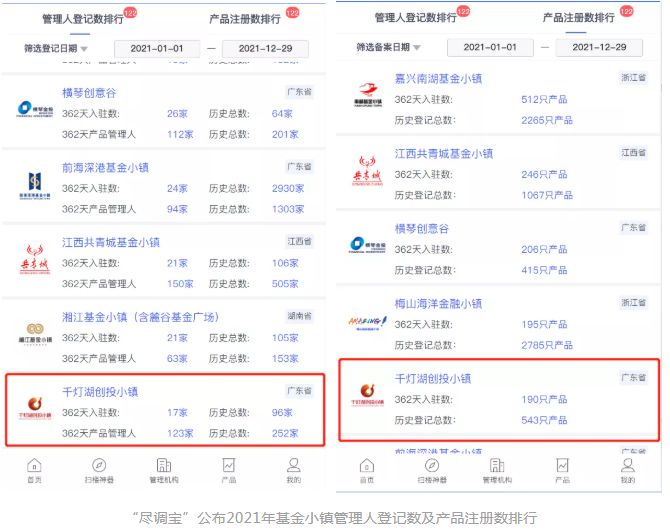Click the value 1067只产品

tap(547, 195)
